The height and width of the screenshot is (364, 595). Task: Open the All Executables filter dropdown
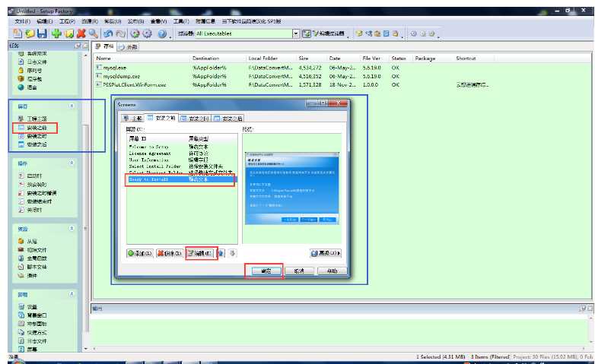tap(296, 33)
